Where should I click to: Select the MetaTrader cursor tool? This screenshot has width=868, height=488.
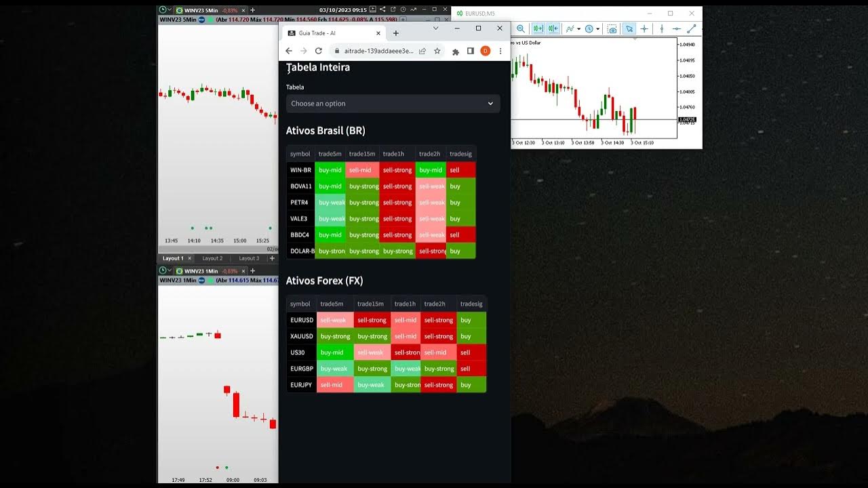pos(629,28)
